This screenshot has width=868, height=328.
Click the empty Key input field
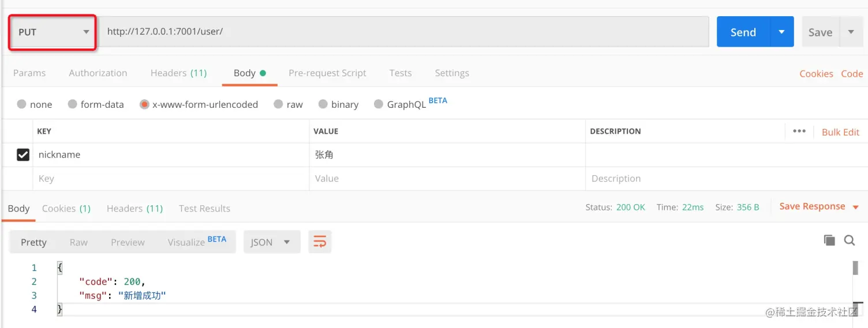(x=171, y=179)
